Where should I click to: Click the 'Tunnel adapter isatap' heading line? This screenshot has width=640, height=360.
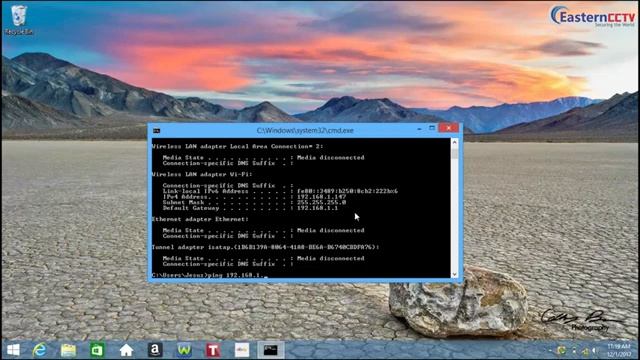[x=265, y=247]
